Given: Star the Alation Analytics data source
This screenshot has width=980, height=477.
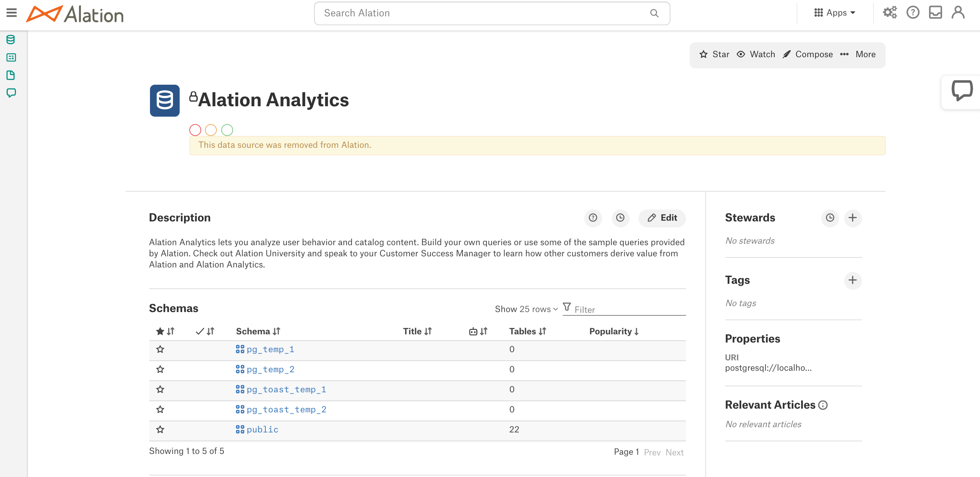Looking at the screenshot, I should click(714, 55).
